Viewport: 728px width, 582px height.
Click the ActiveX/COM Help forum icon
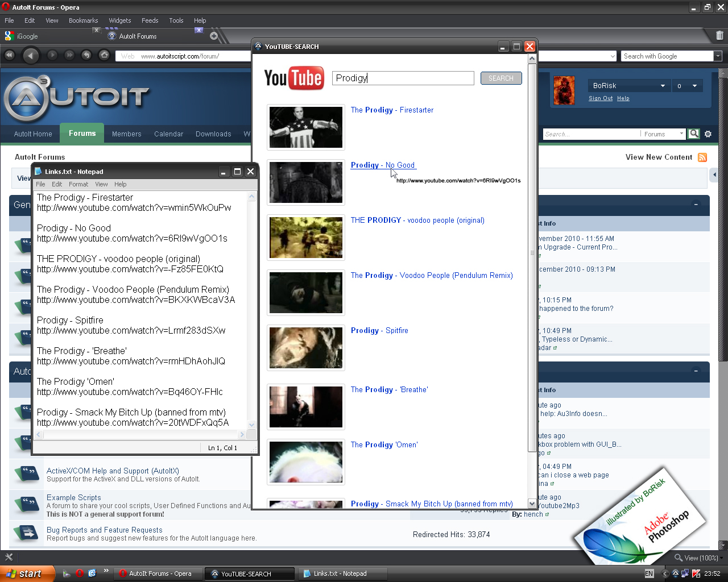point(26,473)
